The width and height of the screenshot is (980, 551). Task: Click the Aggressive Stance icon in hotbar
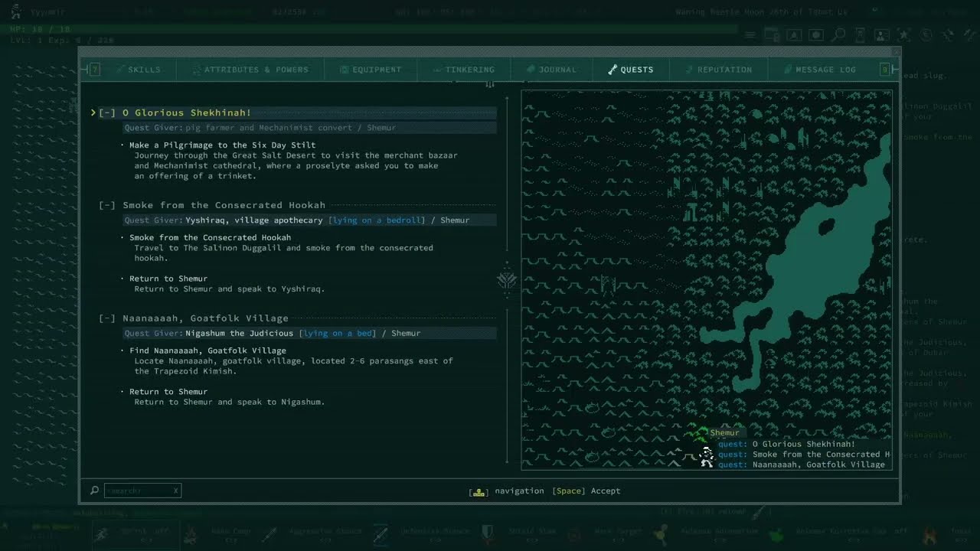pyautogui.click(x=269, y=534)
